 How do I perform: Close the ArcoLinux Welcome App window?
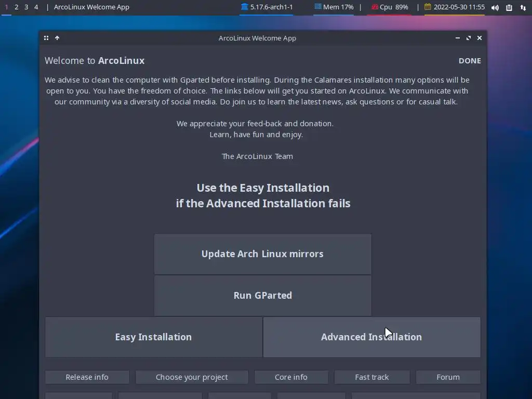pos(480,38)
